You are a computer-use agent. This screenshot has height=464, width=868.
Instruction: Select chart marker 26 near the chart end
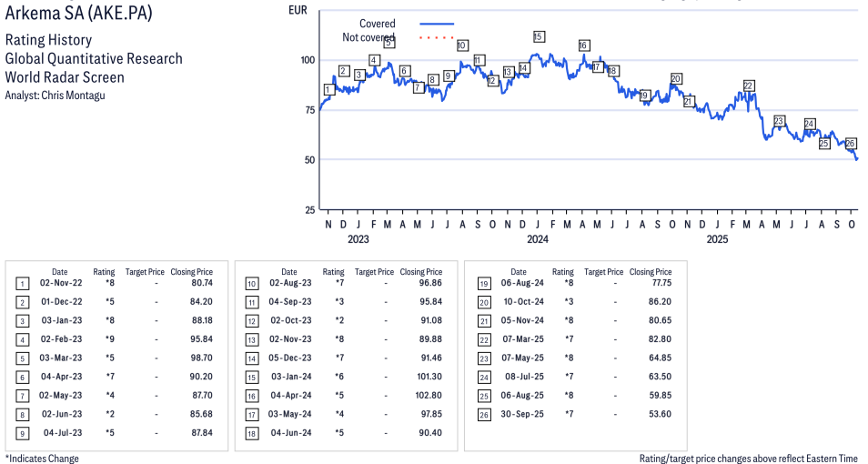coord(851,144)
